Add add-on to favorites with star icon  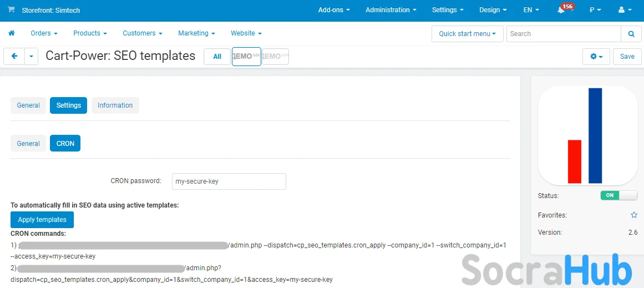[634, 215]
